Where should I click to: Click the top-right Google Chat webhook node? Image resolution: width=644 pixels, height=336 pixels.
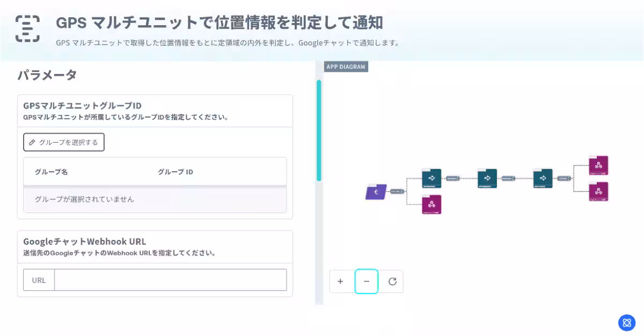pos(597,165)
